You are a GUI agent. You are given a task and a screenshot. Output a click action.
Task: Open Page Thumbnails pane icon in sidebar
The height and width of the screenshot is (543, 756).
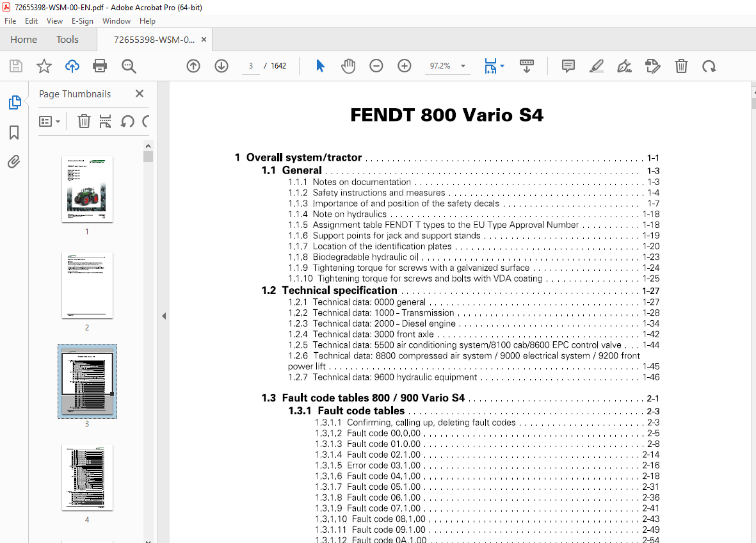click(15, 102)
